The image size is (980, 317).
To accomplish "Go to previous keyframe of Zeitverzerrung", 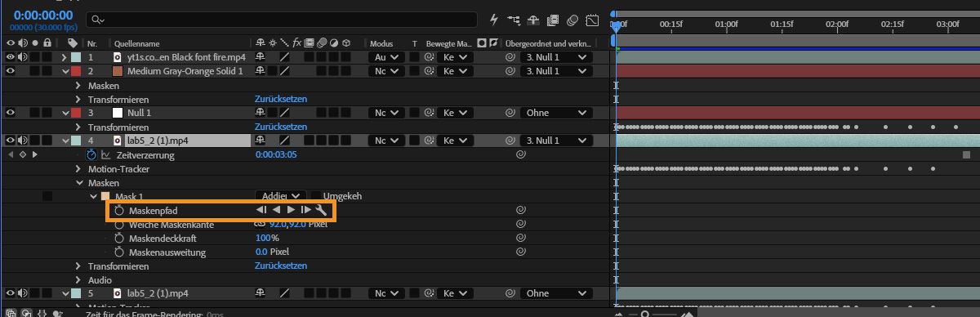I will (10, 154).
